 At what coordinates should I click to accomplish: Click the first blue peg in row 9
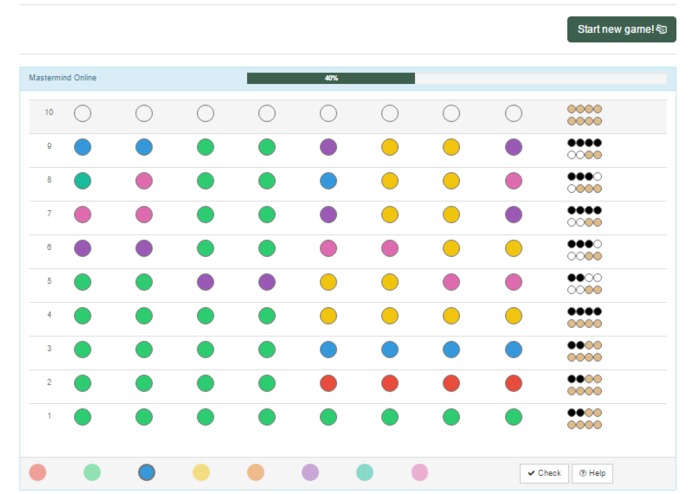coord(82,147)
